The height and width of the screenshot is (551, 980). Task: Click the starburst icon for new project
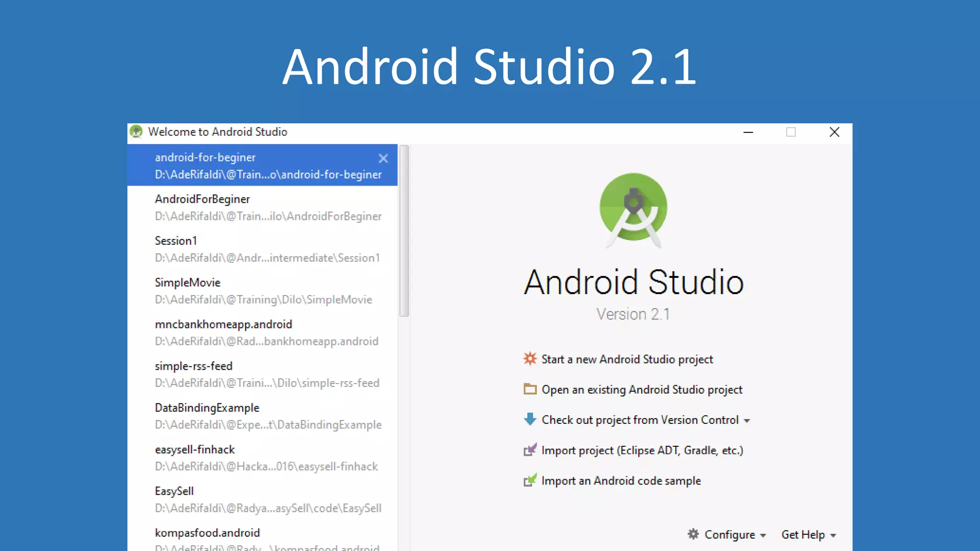(x=530, y=359)
